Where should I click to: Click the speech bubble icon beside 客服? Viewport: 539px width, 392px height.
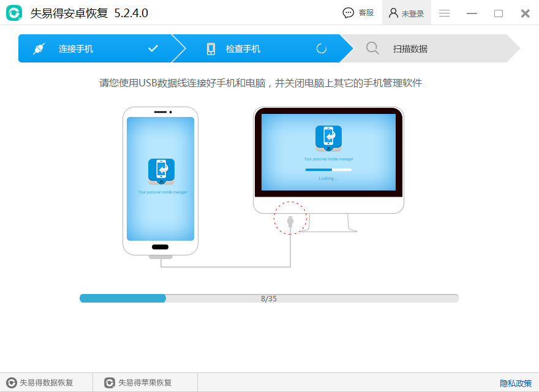349,13
